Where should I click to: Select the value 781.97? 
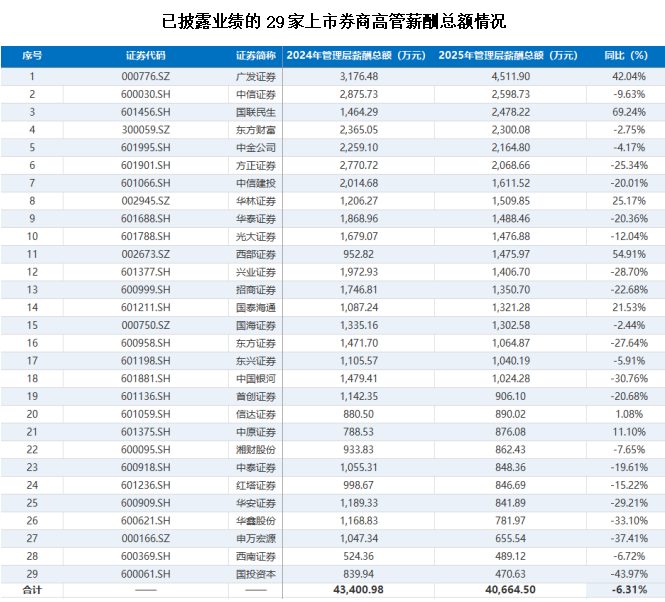510,521
